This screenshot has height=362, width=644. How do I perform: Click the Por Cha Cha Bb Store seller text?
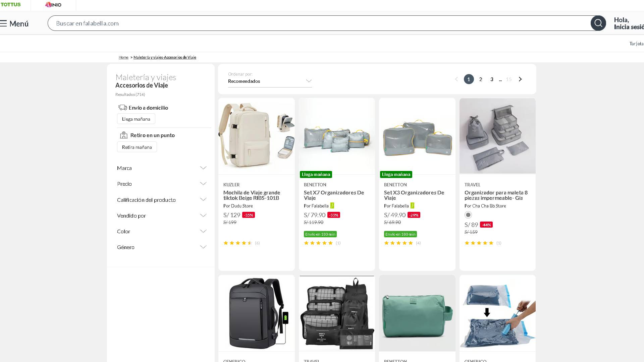click(485, 206)
